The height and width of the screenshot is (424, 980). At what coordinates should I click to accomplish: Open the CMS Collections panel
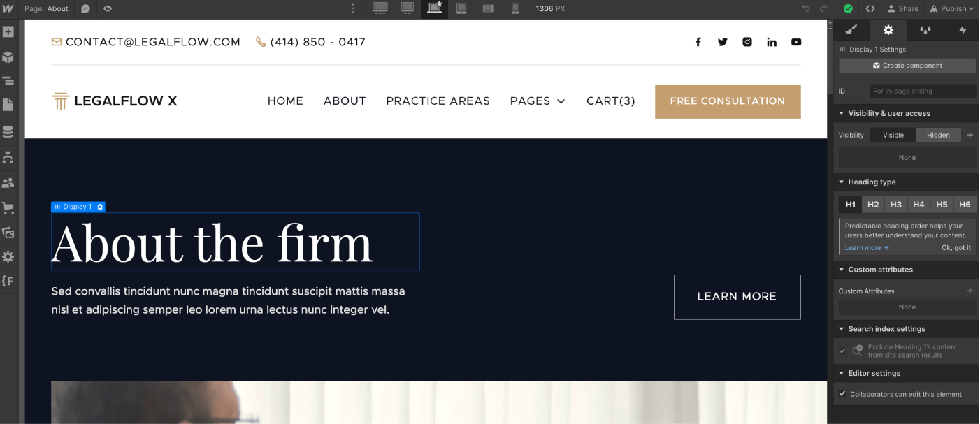10,131
